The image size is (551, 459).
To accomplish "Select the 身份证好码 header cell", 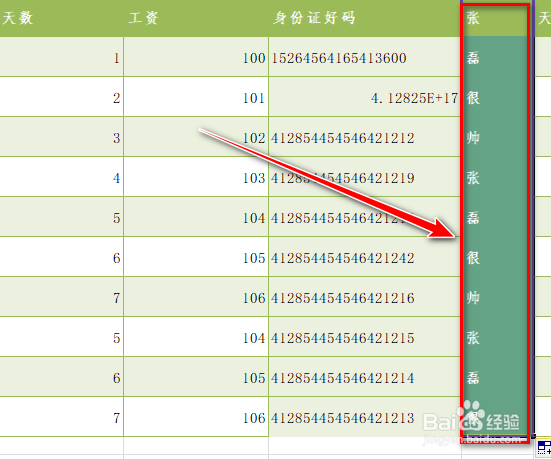I will [x=365, y=18].
